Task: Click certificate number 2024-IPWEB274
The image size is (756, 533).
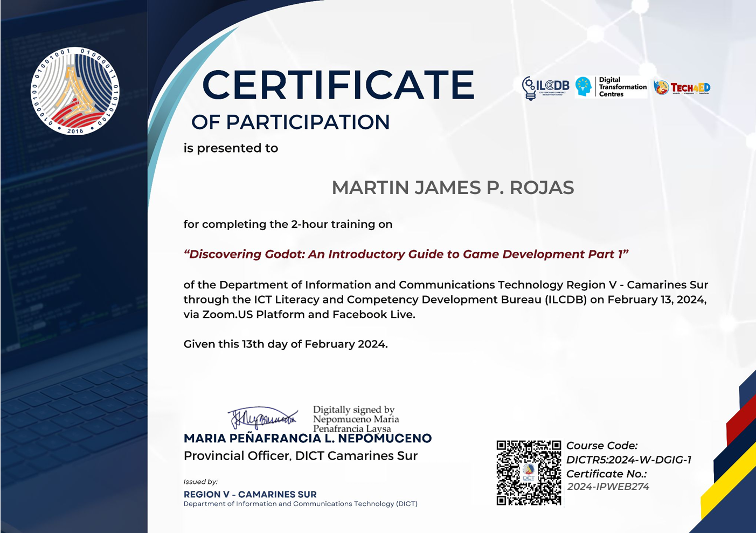Action: pyautogui.click(x=608, y=487)
